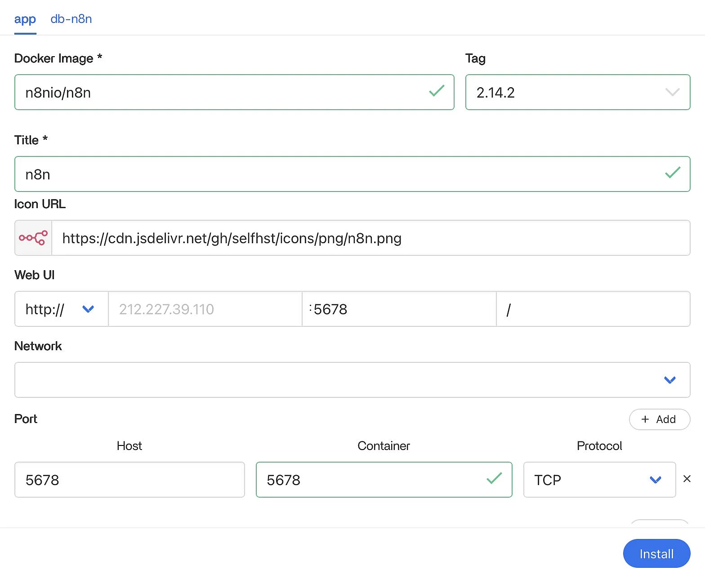Open the Tag dropdown showing 2.14.2
Screen dimensions: 705x588
[x=578, y=92]
